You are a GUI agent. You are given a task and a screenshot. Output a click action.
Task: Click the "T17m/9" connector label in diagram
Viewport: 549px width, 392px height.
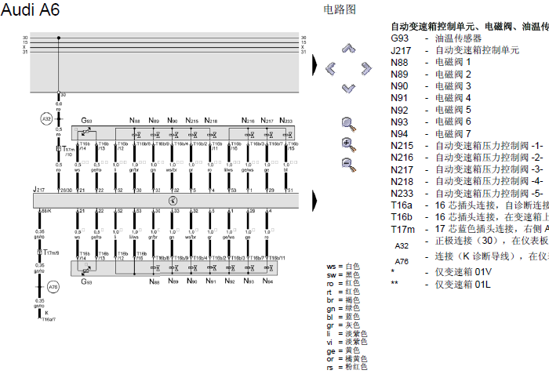tap(51, 252)
